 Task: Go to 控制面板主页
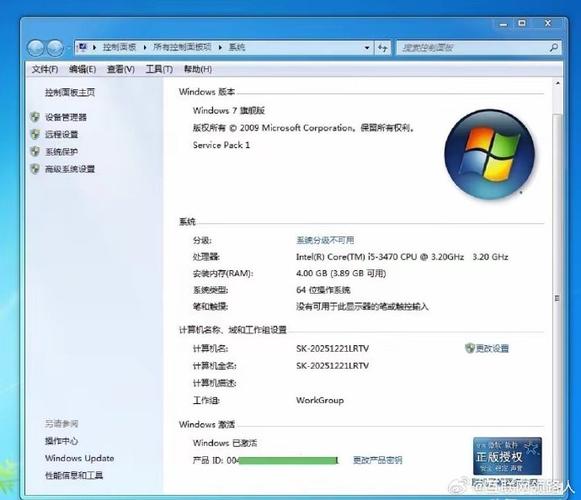(70, 92)
